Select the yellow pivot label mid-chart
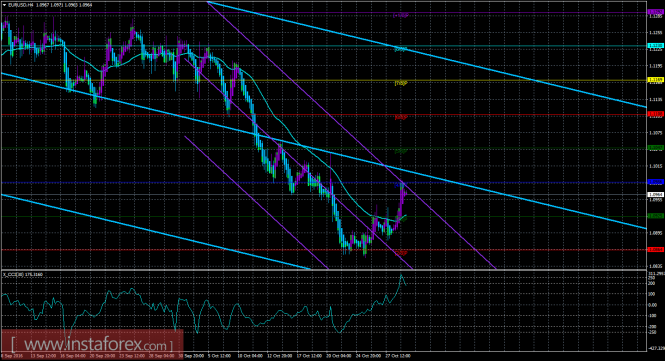 (x=401, y=83)
